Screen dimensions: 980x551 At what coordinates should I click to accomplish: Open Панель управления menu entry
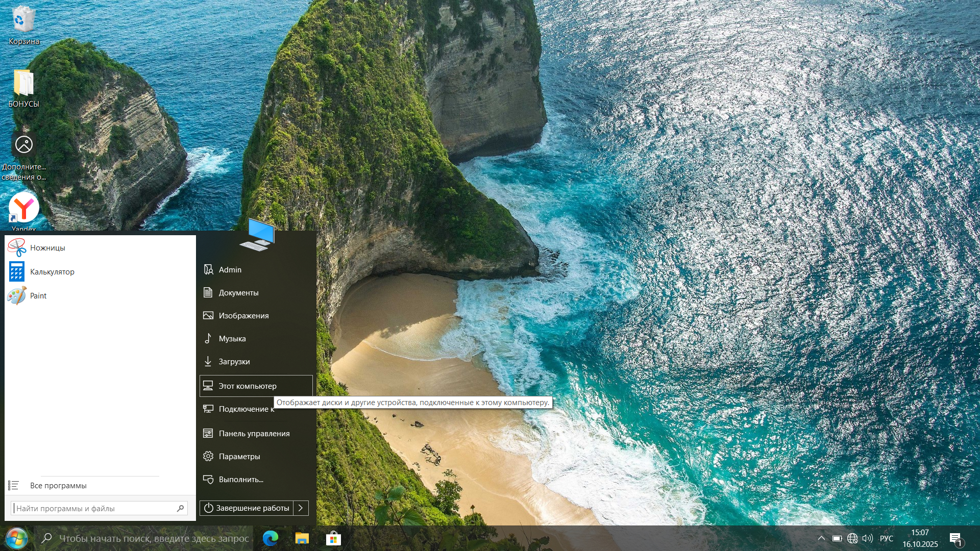coord(254,434)
